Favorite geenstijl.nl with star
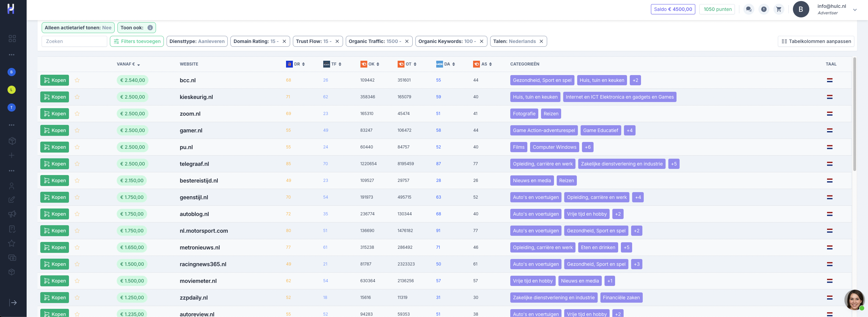This screenshot has width=868, height=317. [x=77, y=197]
